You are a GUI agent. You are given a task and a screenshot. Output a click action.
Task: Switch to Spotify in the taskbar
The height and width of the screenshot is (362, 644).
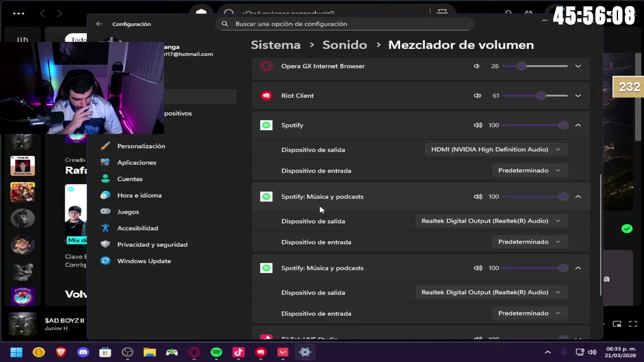216,352
